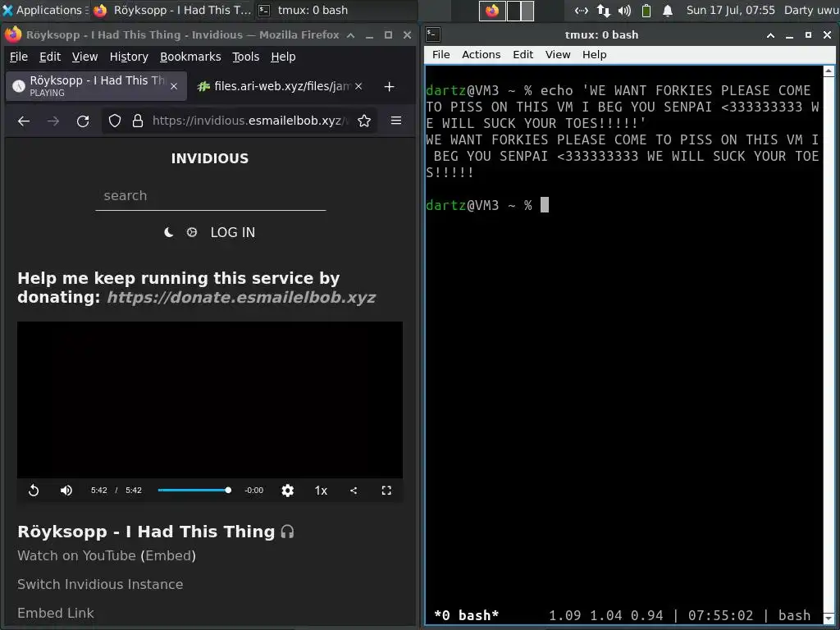Open the up-down network arrows tray icon

[604, 10]
